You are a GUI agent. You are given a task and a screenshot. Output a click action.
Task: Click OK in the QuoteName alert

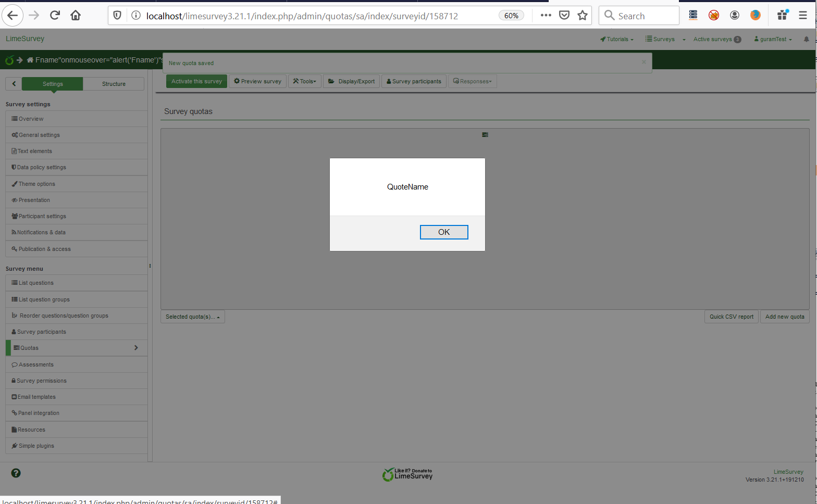444,232
